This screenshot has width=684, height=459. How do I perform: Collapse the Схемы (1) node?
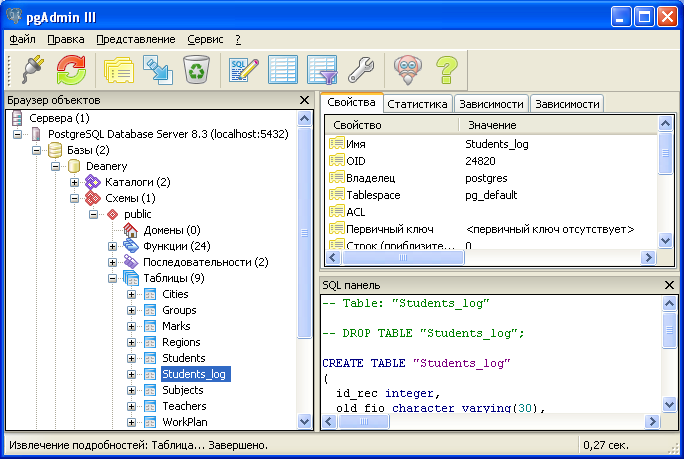[x=74, y=199]
